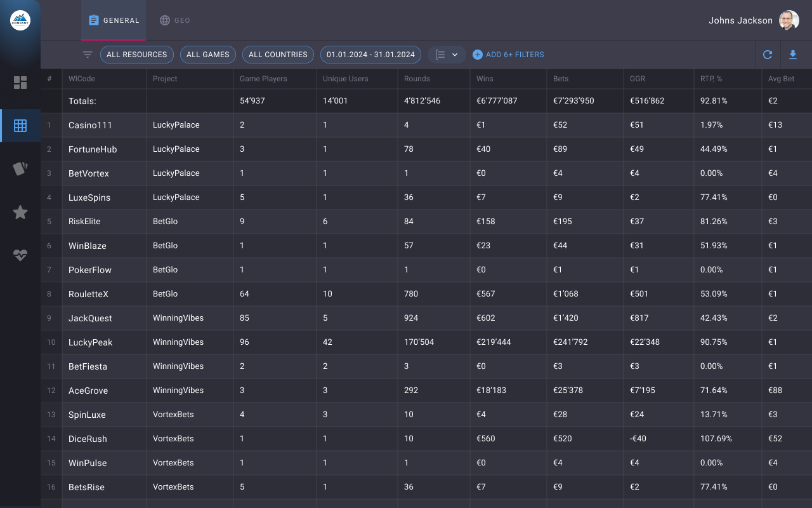The image size is (812, 508).
Task: Sort by the GGR column header
Action: (637, 79)
